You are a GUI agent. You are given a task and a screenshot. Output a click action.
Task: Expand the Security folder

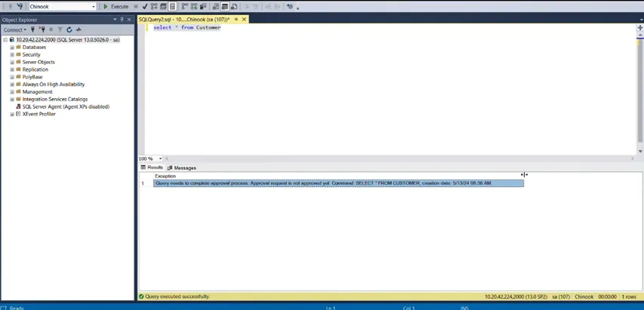coord(12,54)
